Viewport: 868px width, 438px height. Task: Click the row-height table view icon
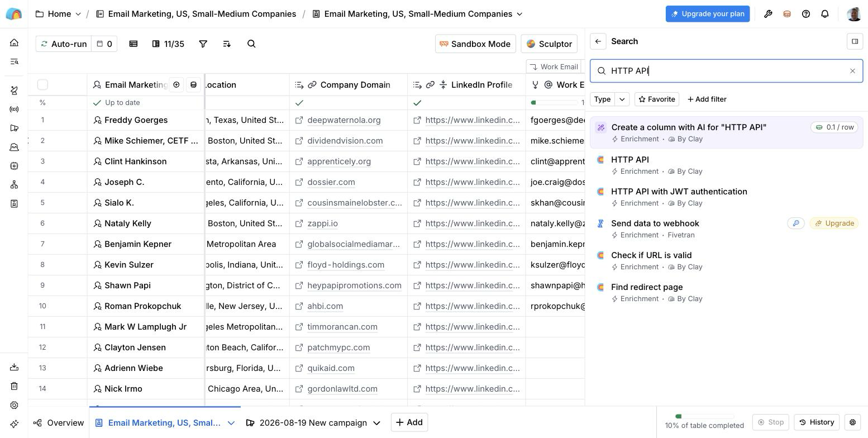pos(133,44)
